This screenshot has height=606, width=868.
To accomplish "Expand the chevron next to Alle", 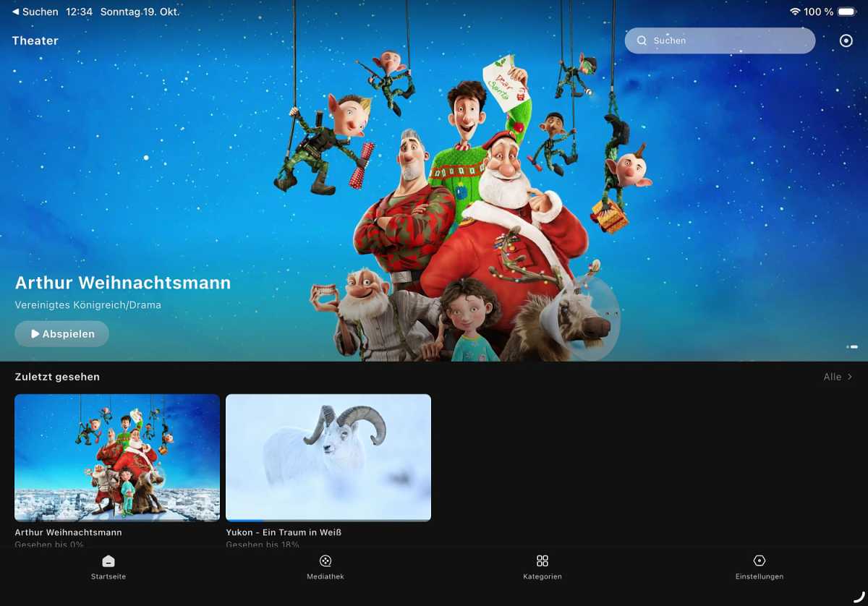I will 850,377.
